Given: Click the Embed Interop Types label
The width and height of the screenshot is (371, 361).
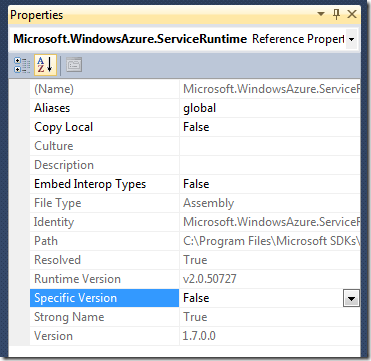Looking at the screenshot, I should (x=90, y=184).
